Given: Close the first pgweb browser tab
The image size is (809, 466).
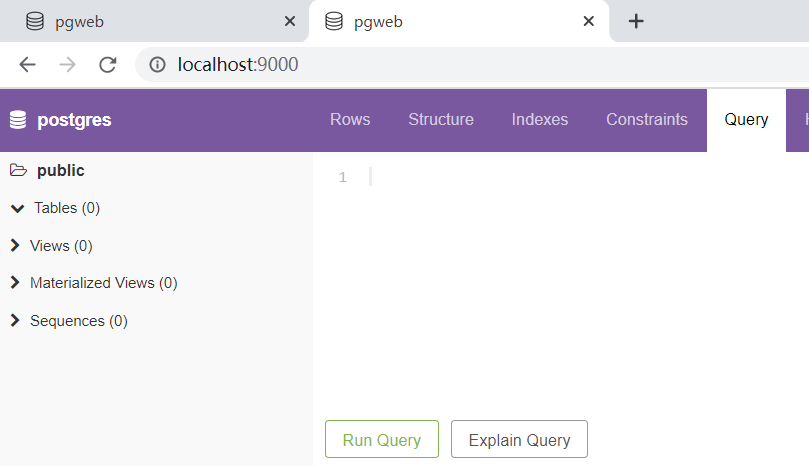Looking at the screenshot, I should pos(290,21).
